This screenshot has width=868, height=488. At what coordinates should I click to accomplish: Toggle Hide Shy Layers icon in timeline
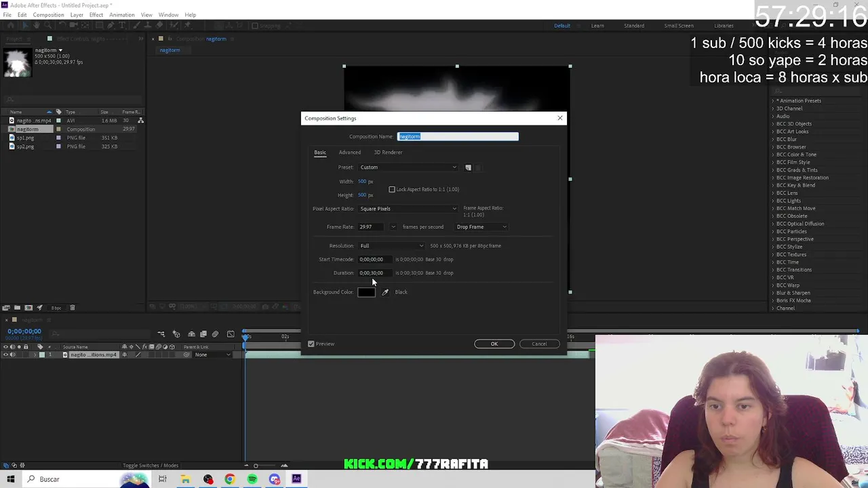click(191, 334)
